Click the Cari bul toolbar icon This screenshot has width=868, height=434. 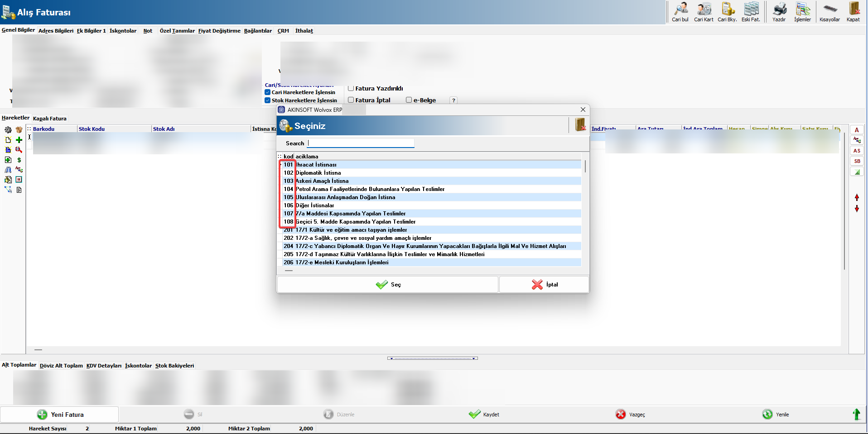coord(680,12)
